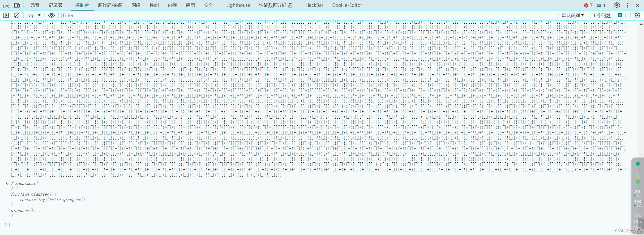Screen dimensions: 644x235
Task: Open the 默认级别 log level dropdown
Action: coord(573,15)
